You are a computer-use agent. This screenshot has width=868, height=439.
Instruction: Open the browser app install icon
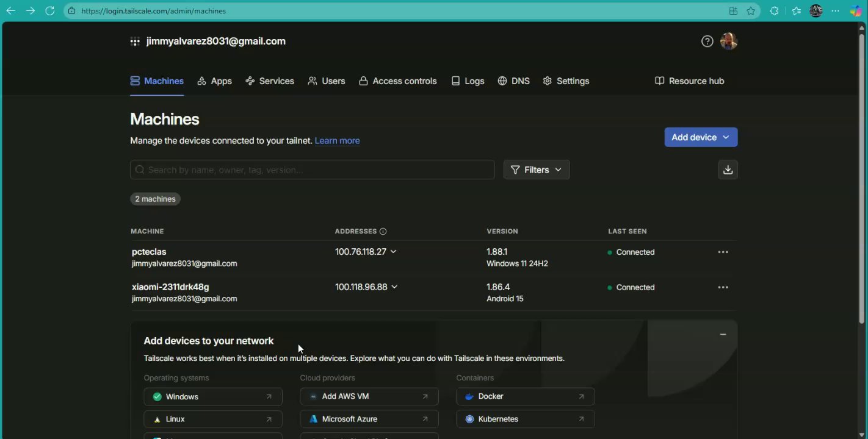pos(733,11)
